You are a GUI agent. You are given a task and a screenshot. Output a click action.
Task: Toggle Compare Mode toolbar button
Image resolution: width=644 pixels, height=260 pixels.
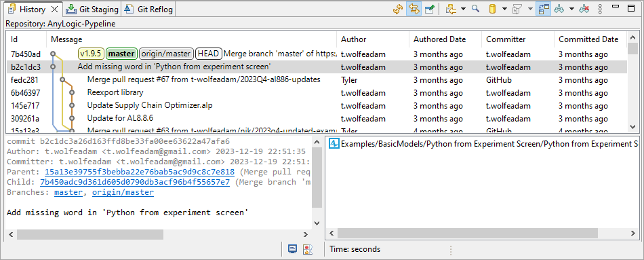pyautogui.click(x=543, y=9)
